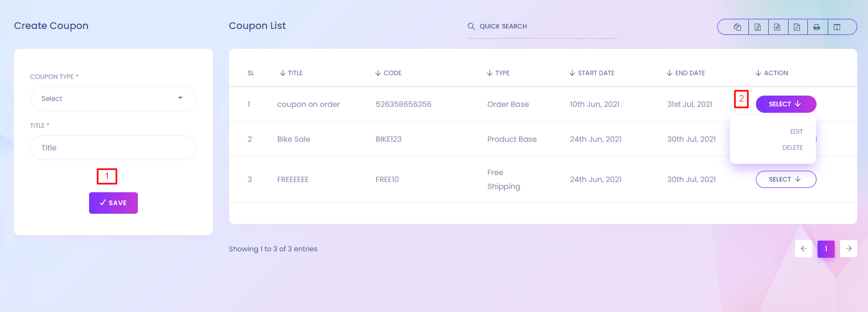This screenshot has width=868, height=312.
Task: Click the copy to clipboard icon
Action: pos(737,27)
